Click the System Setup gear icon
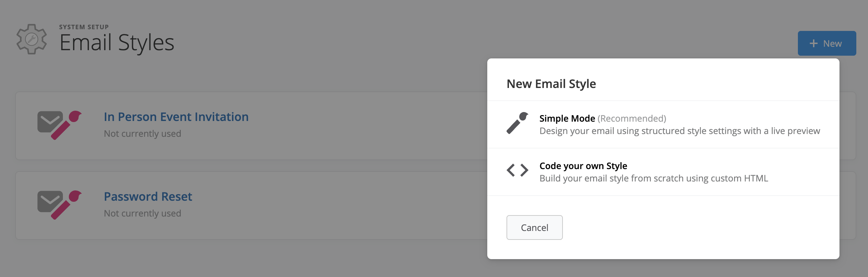Viewport: 868px width, 277px height. tap(32, 39)
